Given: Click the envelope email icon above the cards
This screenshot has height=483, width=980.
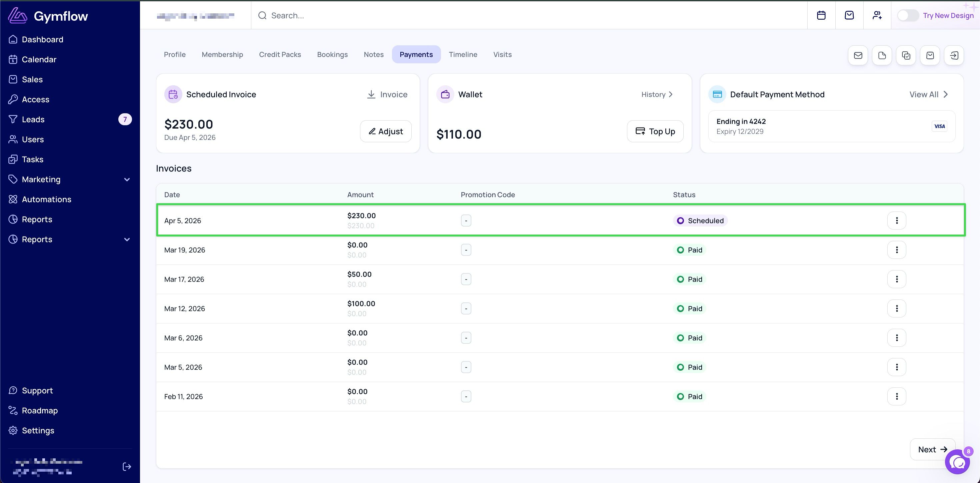Looking at the screenshot, I should tap(858, 56).
